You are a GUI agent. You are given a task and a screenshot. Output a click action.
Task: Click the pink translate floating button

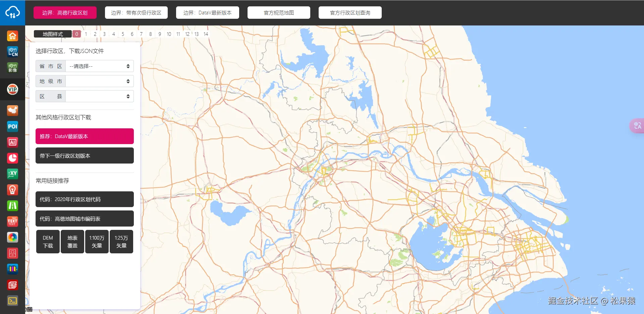[637, 126]
